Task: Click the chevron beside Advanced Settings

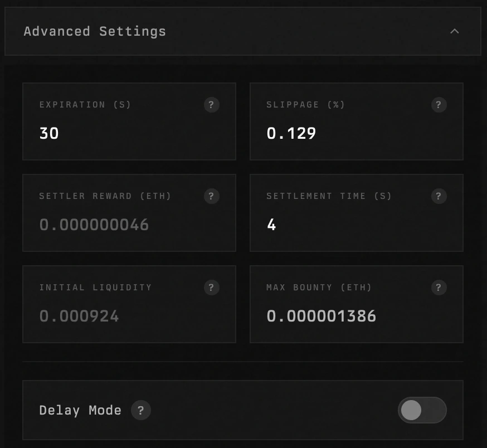Action: [455, 32]
